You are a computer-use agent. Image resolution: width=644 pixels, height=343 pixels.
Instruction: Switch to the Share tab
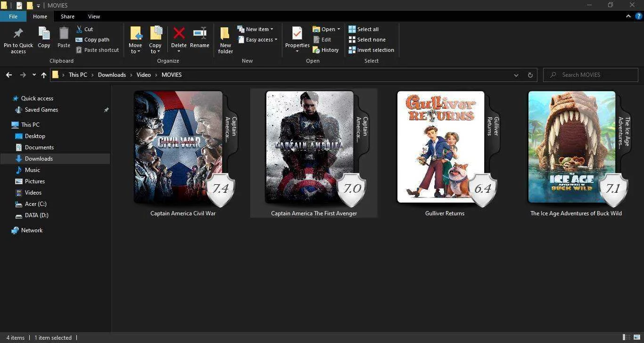pos(67,16)
